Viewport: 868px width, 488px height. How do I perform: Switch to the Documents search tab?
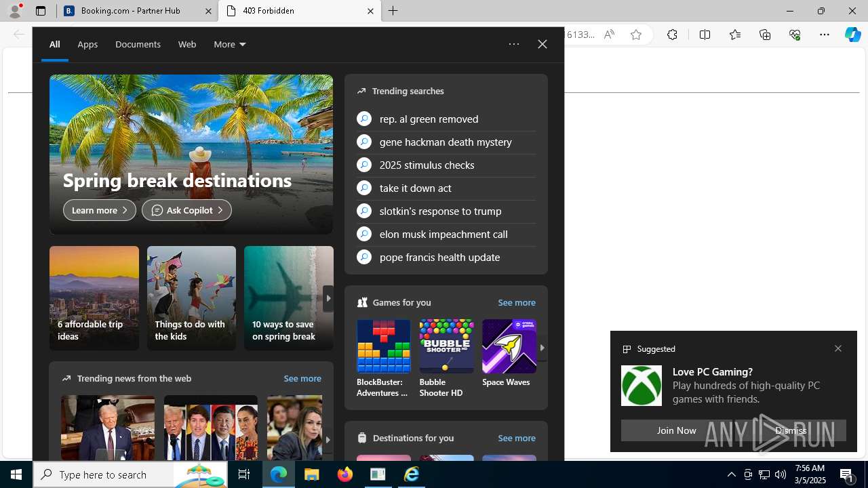[138, 45]
